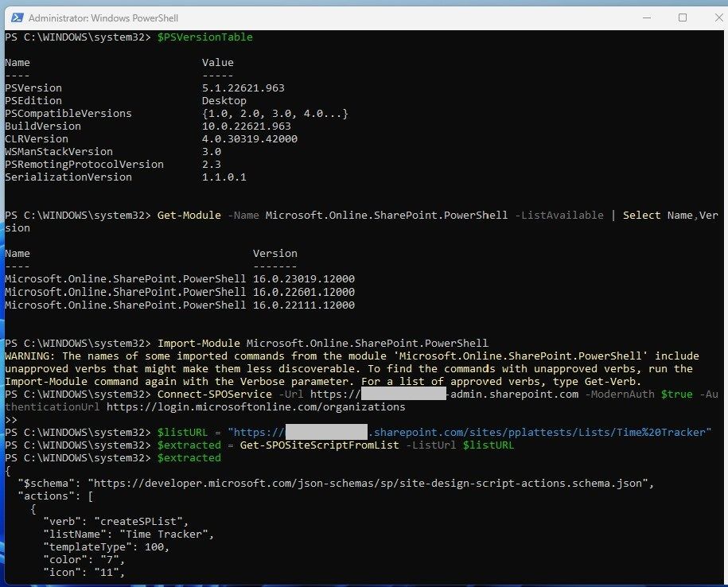Click the PSRemotingProtocolVersion value 2.3
This screenshot has width=728, height=587.
(x=212, y=165)
